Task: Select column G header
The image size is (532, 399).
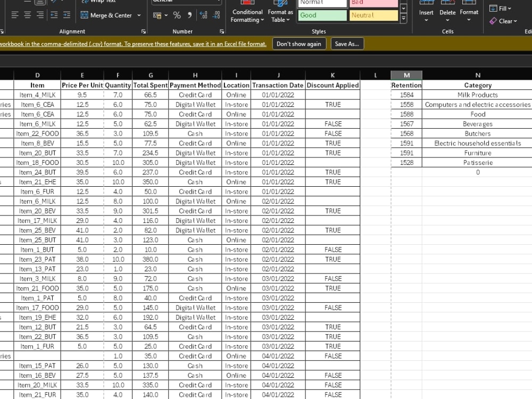Action: (151, 76)
